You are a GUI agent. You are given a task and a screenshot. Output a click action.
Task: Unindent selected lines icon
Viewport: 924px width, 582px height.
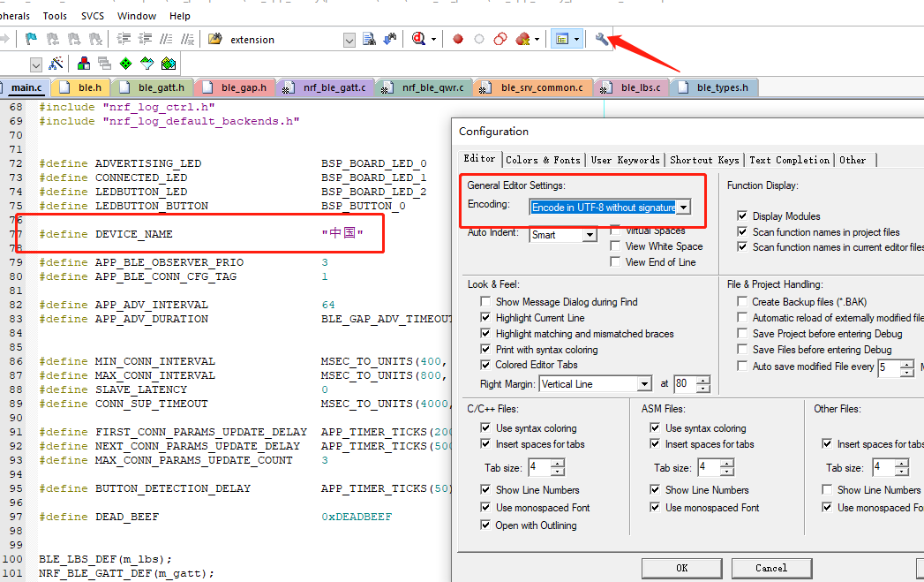[x=145, y=40]
